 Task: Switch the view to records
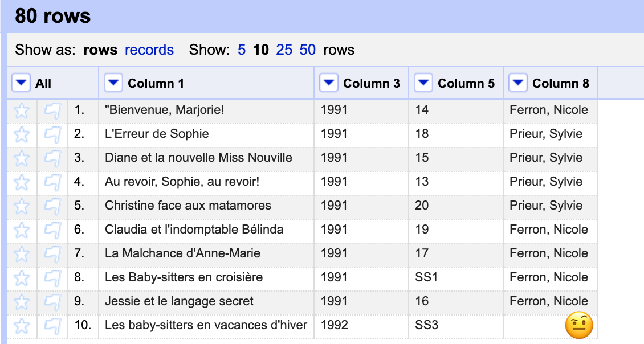[149, 50]
